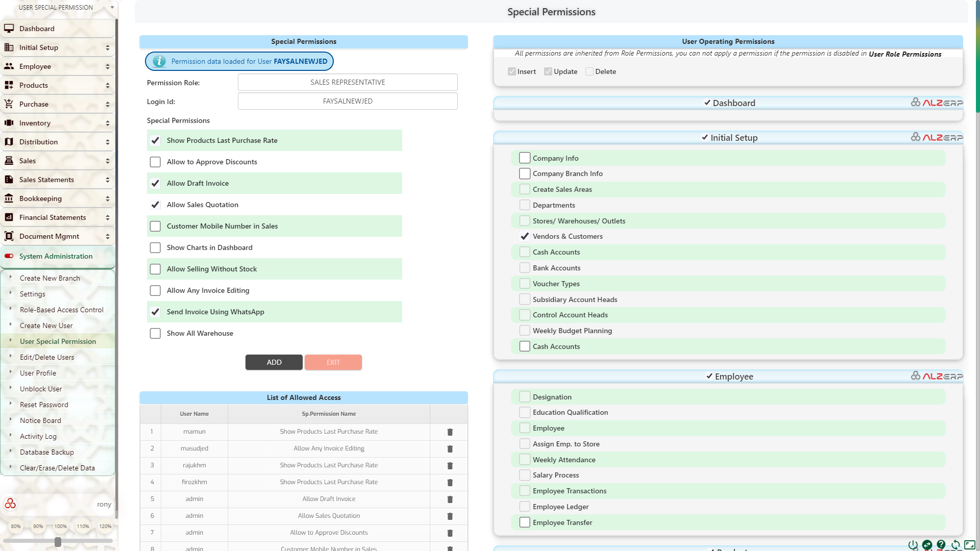Enable the Allow to Approve Discounts checkbox
Image resolution: width=980 pixels, height=551 pixels.
point(156,162)
